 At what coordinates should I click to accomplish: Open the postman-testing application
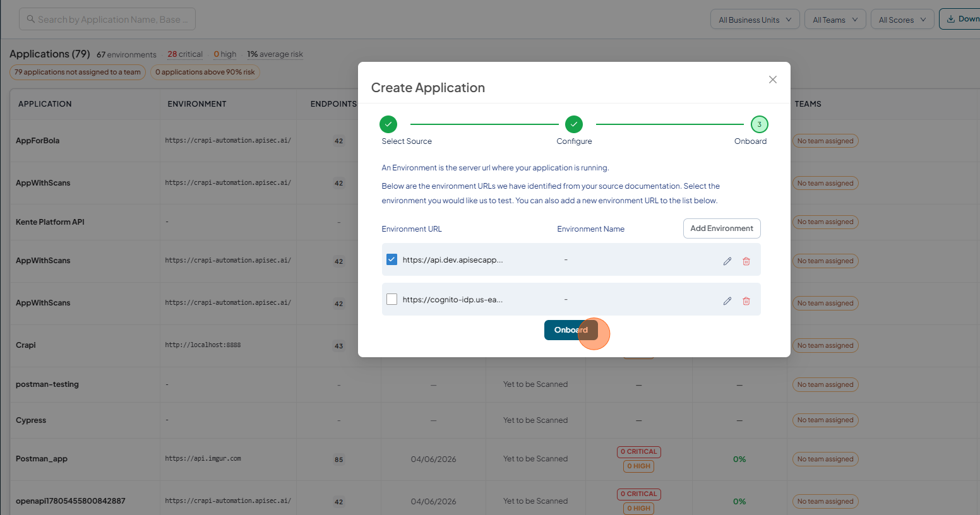[x=47, y=384]
